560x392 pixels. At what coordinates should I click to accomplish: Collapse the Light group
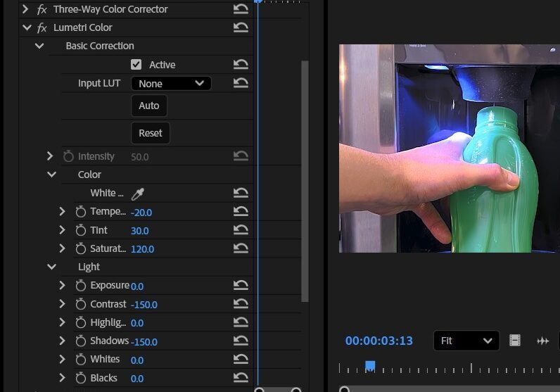point(52,267)
